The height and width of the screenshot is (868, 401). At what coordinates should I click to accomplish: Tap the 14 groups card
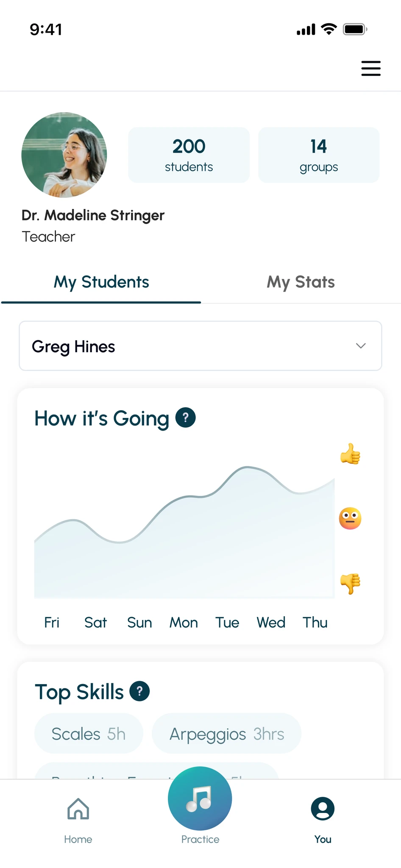(x=319, y=155)
